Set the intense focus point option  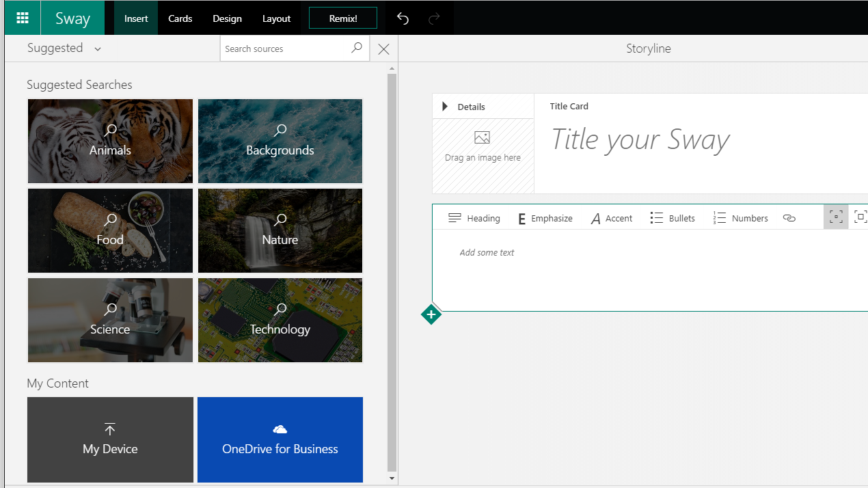[860, 217]
